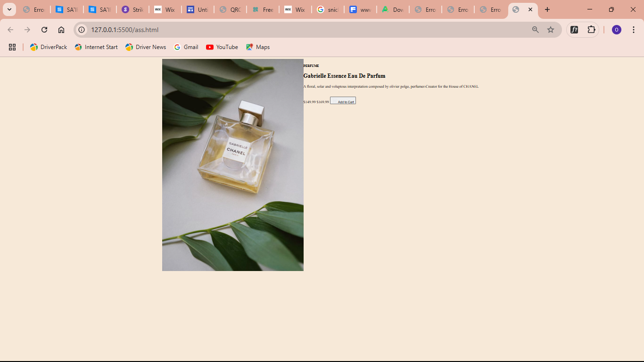Screen dimensions: 644x362
Task: Bookmark this page with the star
Action: 551,30
